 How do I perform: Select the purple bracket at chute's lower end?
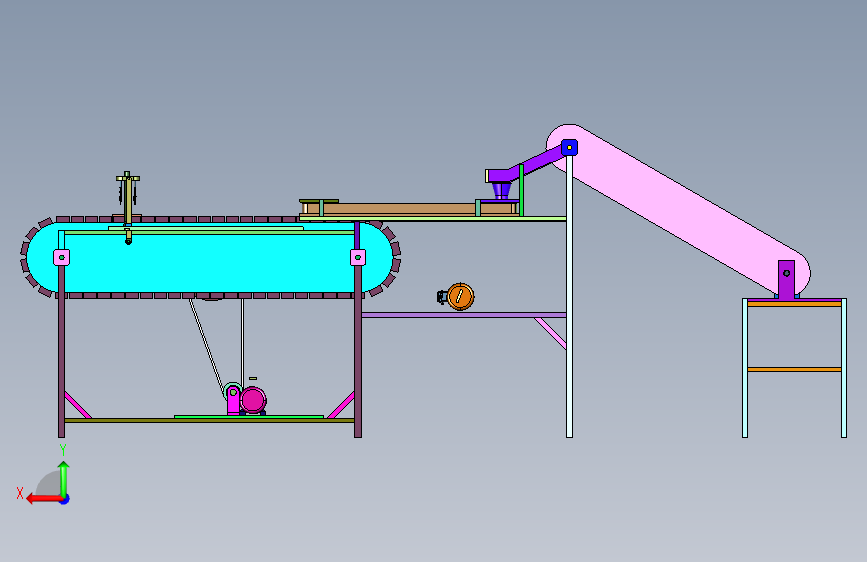tap(786, 280)
